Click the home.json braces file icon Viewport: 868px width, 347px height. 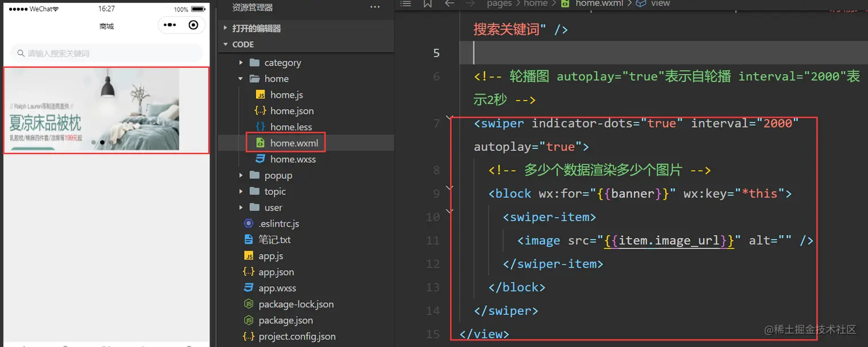[x=260, y=111]
